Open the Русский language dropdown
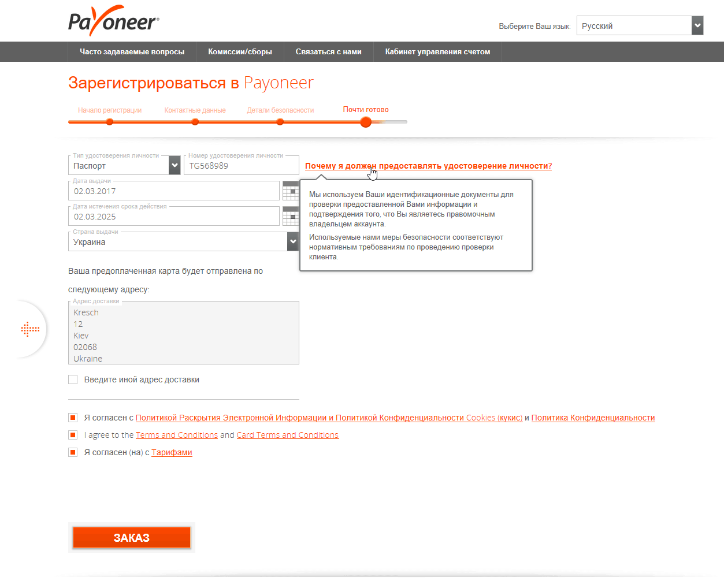 point(640,25)
